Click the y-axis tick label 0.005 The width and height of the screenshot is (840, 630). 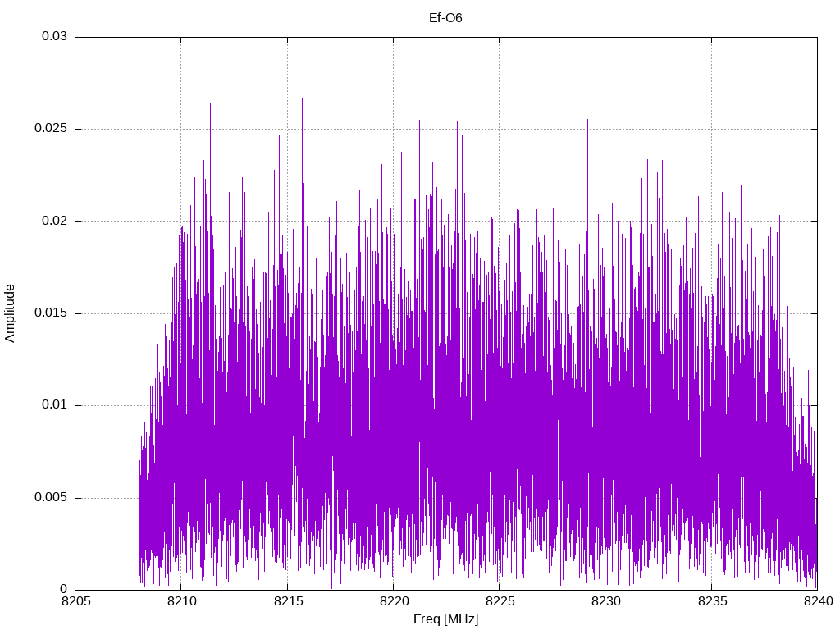[x=51, y=497]
